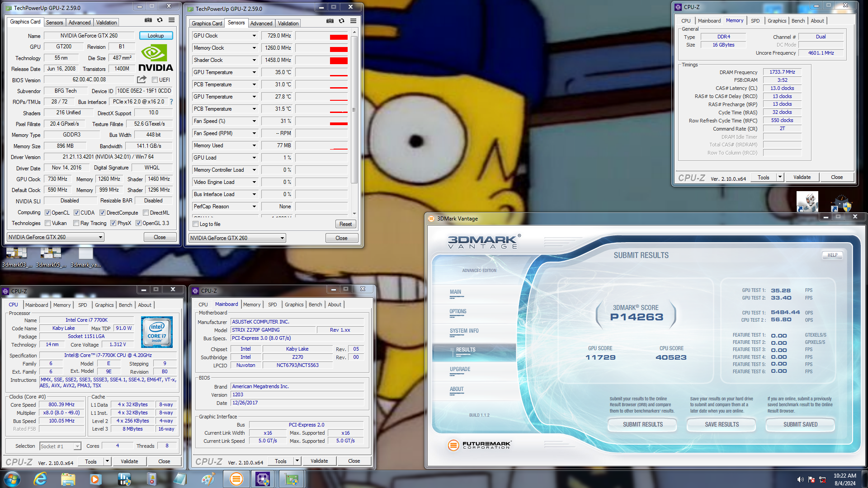The width and height of the screenshot is (868, 488).
Task: Open the Windows Start orb
Action: [12, 479]
